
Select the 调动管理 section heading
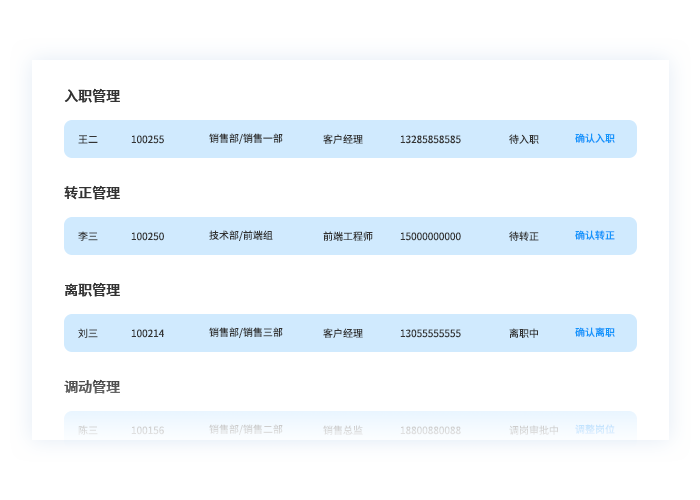[92, 387]
